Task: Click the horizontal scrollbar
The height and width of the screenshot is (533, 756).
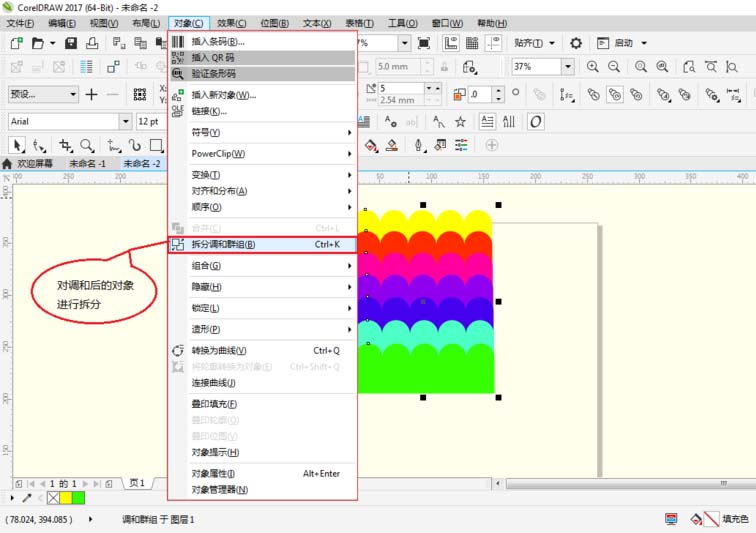Action: coord(631,483)
